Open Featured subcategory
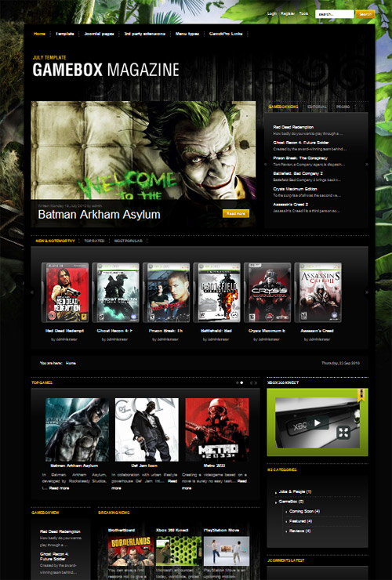 (x=300, y=521)
